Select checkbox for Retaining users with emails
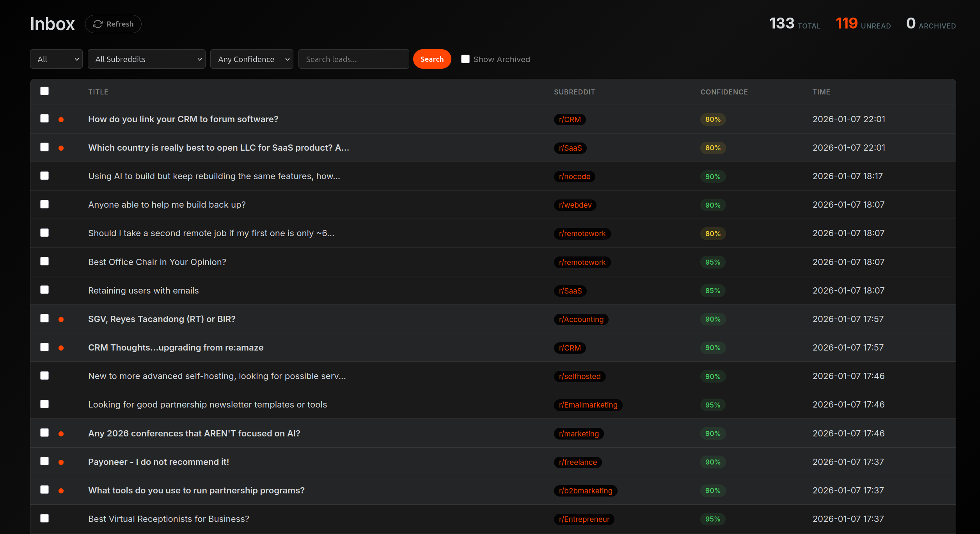This screenshot has width=980, height=534. pos(44,290)
